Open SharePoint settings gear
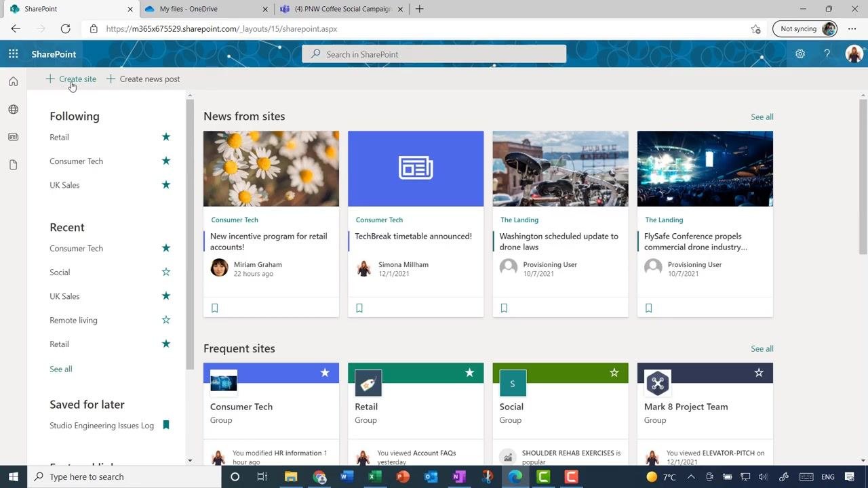Image resolution: width=868 pixels, height=488 pixels. (800, 54)
